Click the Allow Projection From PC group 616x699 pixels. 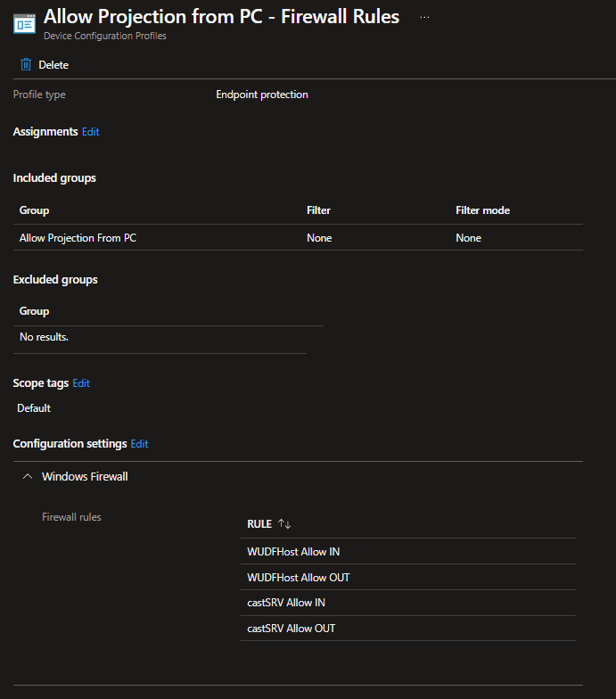78,238
